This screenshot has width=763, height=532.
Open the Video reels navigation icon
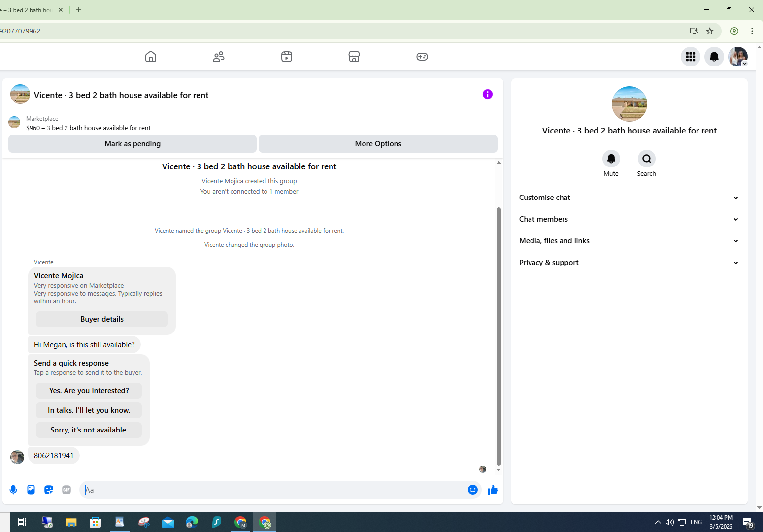(x=287, y=57)
